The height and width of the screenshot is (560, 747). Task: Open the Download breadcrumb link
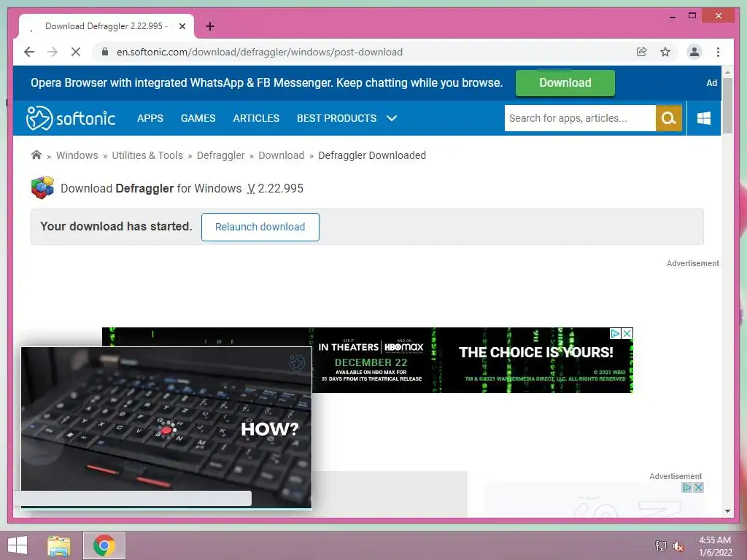[x=281, y=155]
